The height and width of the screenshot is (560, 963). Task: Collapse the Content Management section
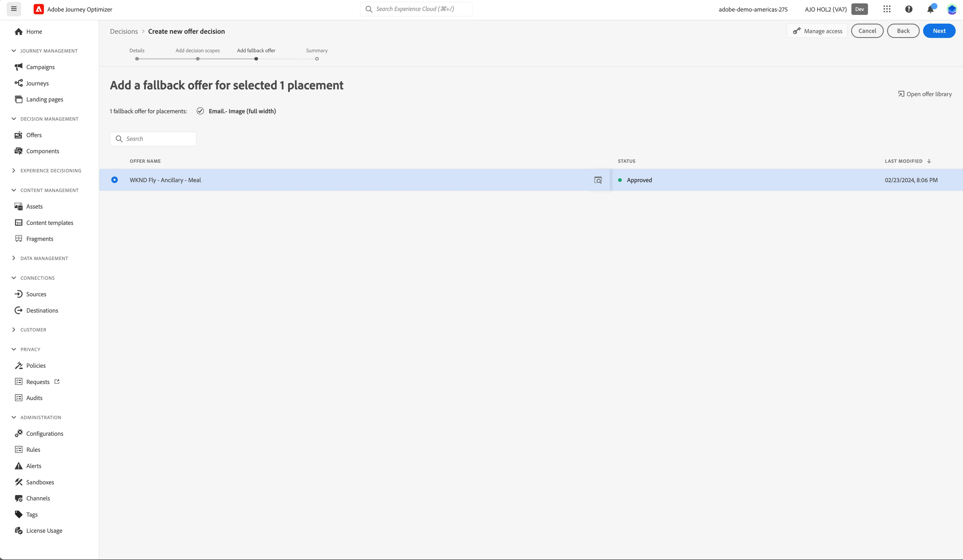pyautogui.click(x=14, y=190)
